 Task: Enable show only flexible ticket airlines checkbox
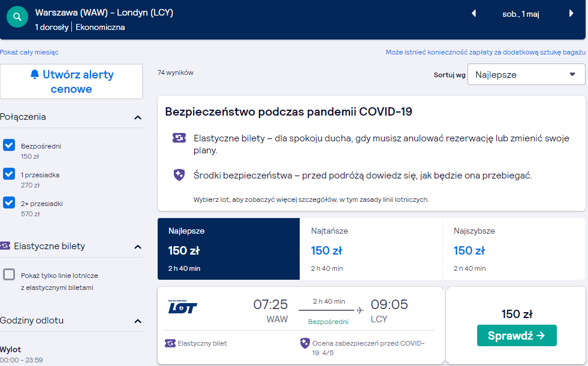pyautogui.click(x=9, y=274)
